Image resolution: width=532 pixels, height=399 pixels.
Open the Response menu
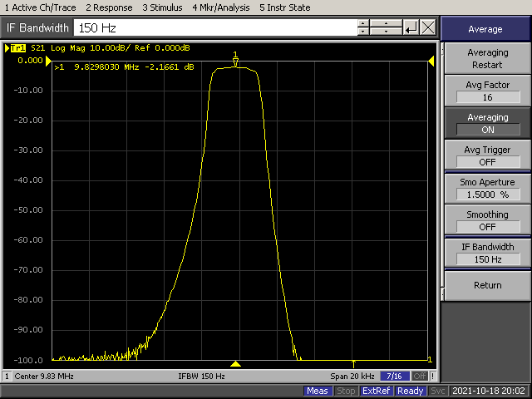(109, 7)
